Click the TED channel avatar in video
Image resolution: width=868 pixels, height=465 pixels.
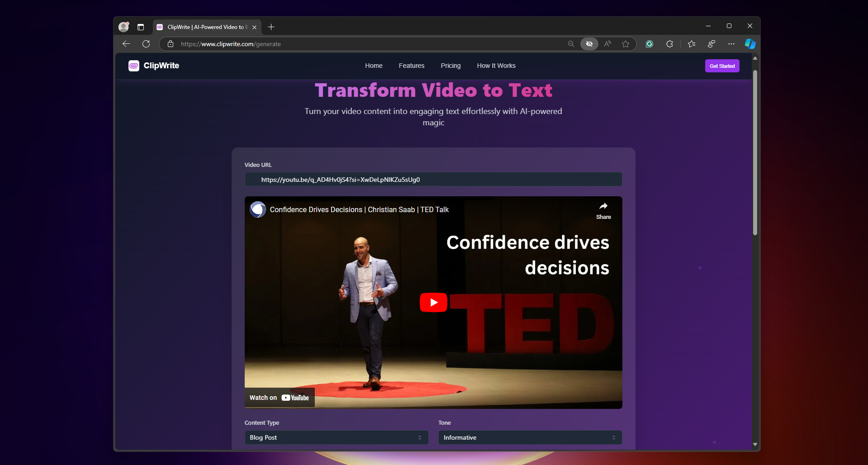coord(258,209)
